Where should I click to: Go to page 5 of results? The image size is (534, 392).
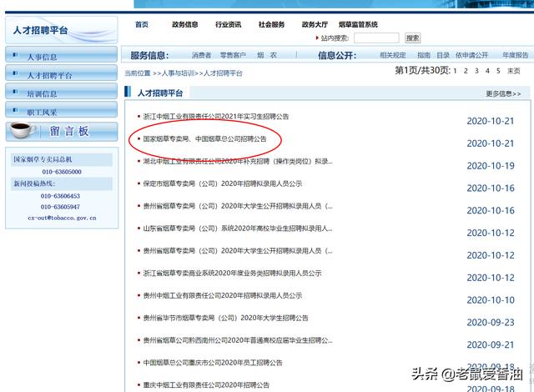498,71
